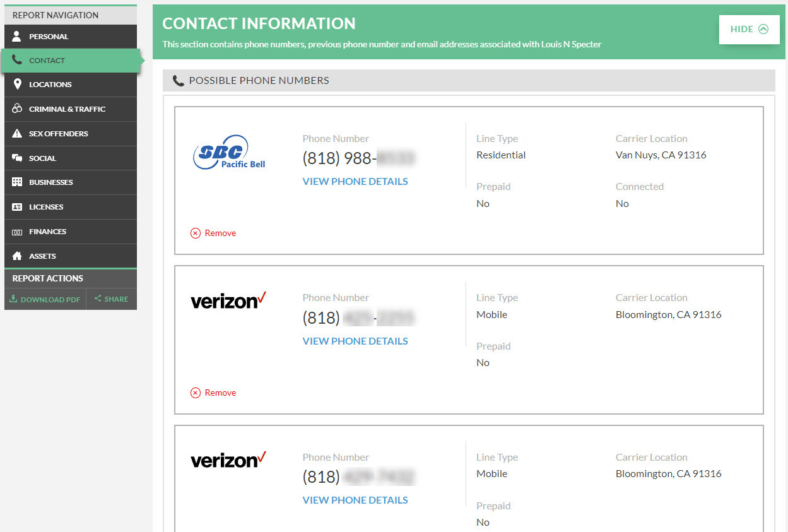Click the Personal person icon in sidebar
788x532 pixels.
pyautogui.click(x=17, y=36)
